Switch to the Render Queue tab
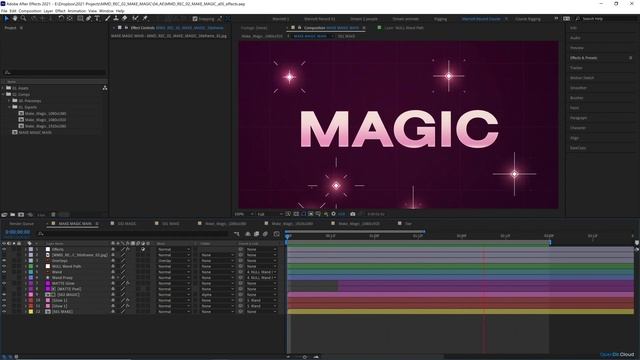 pos(22,224)
